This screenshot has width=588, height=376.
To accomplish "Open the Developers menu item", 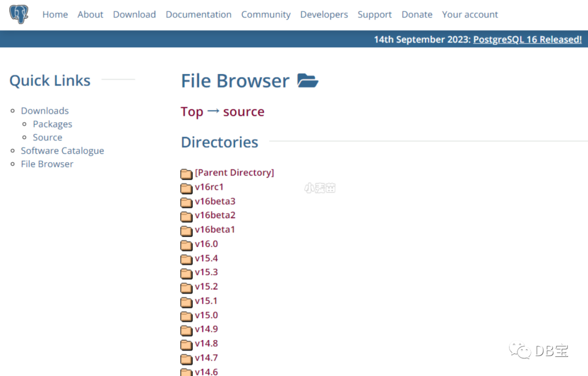I will coord(324,15).
